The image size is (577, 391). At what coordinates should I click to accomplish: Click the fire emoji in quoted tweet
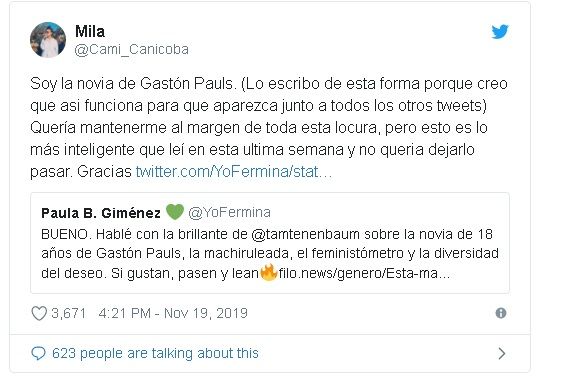coord(269,273)
